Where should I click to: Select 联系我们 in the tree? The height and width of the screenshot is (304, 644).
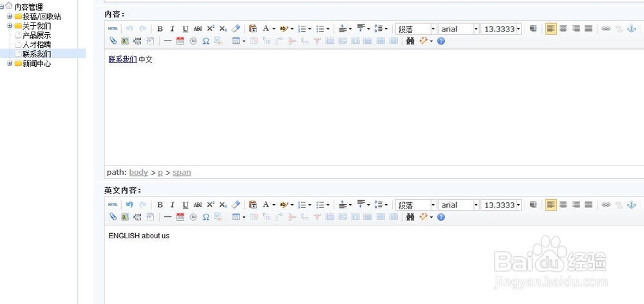[x=37, y=54]
